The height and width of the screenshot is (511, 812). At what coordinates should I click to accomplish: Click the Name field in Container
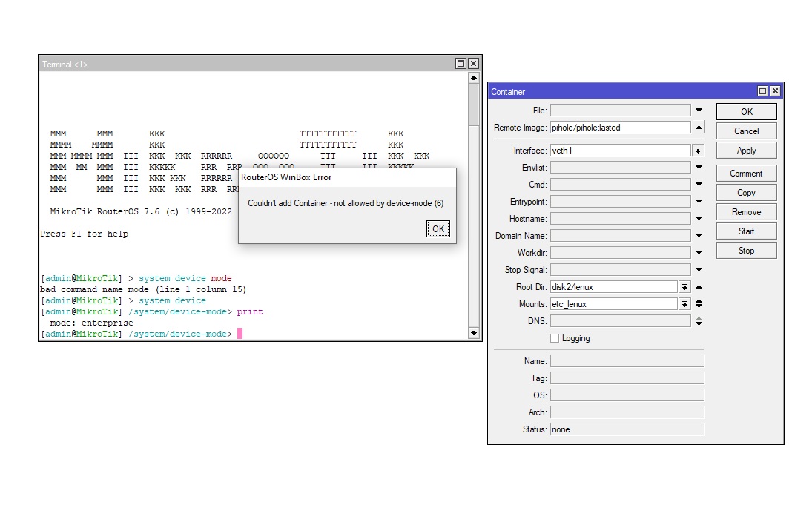(x=627, y=361)
